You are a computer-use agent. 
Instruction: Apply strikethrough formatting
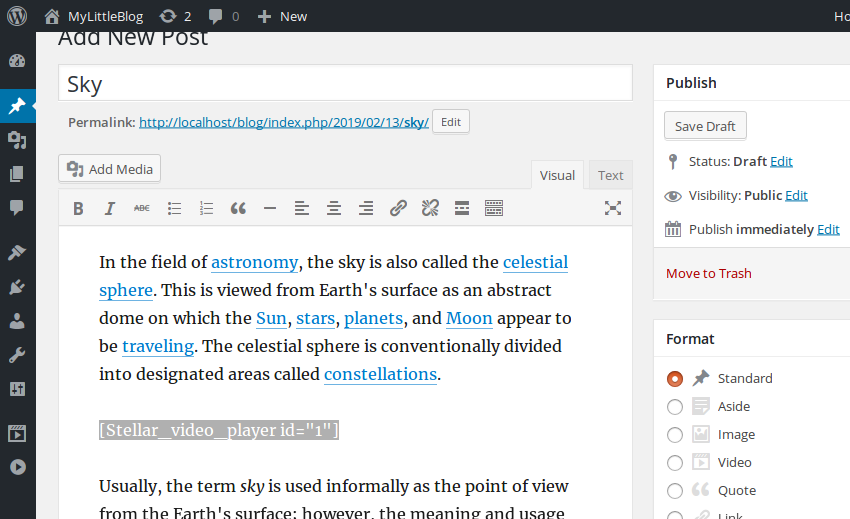142,208
